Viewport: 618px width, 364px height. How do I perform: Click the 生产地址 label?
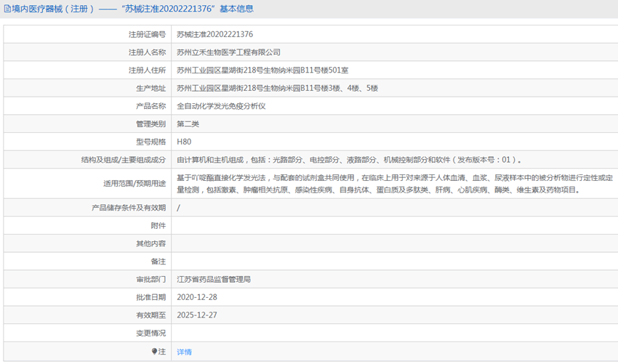(151, 88)
